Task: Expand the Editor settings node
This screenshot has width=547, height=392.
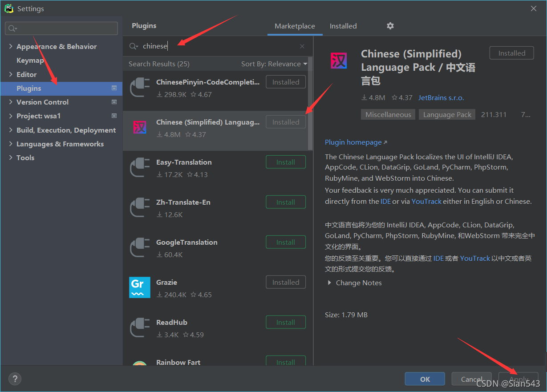Action: (x=11, y=74)
